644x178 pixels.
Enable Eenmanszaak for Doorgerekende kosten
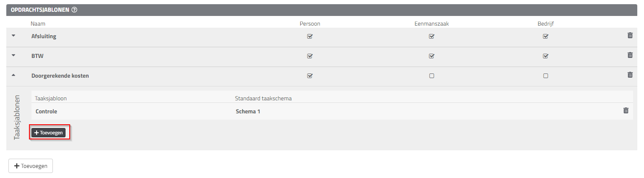pyautogui.click(x=431, y=76)
